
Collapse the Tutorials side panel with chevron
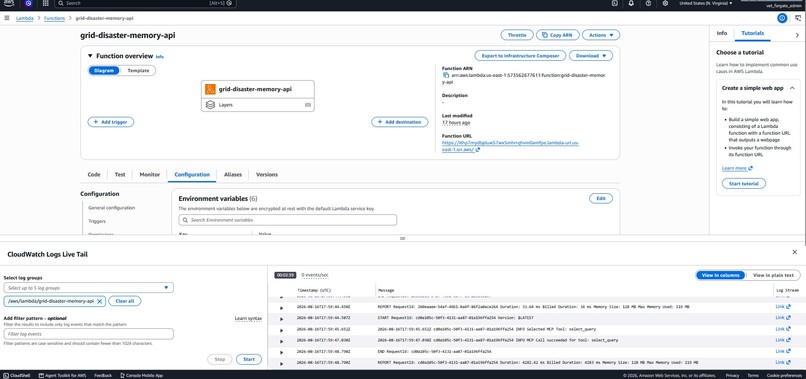797,34
